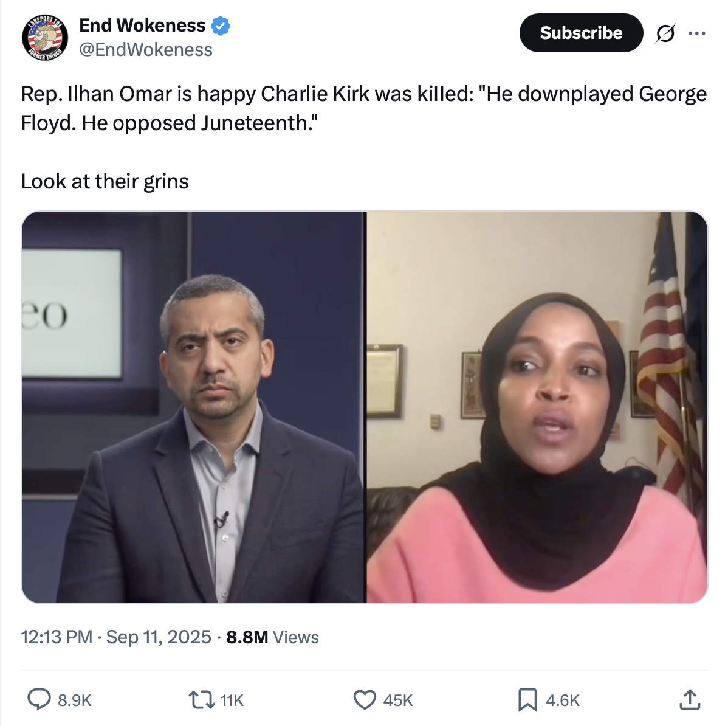Click the 45K likes count

pos(398,700)
